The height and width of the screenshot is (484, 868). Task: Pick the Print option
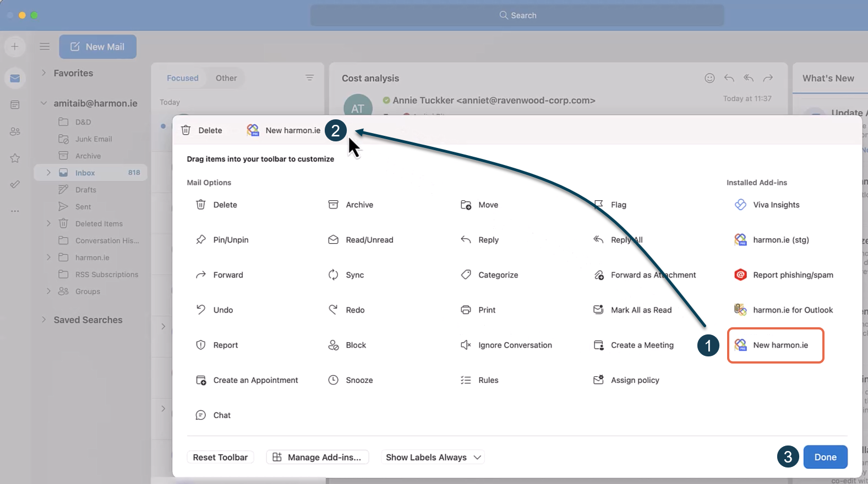478,310
